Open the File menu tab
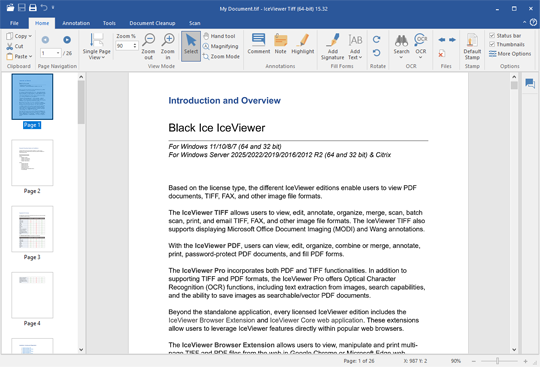This screenshot has width=540, height=367. coord(14,23)
